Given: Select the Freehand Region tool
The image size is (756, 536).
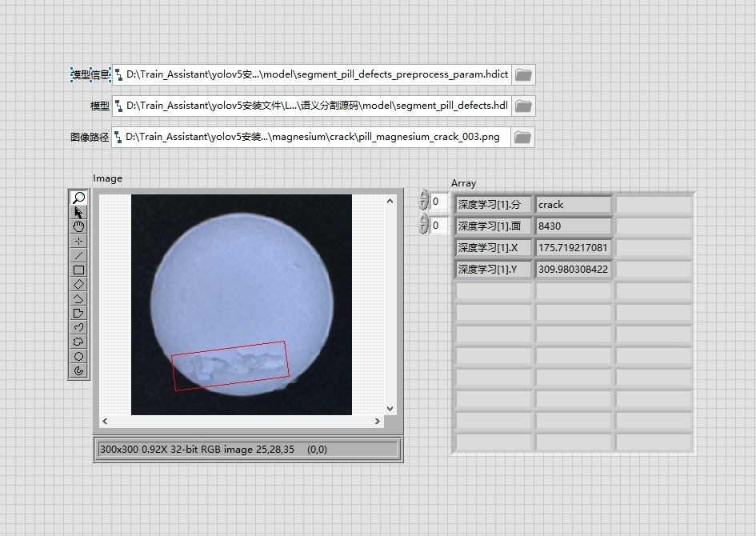Looking at the screenshot, I should [x=78, y=342].
